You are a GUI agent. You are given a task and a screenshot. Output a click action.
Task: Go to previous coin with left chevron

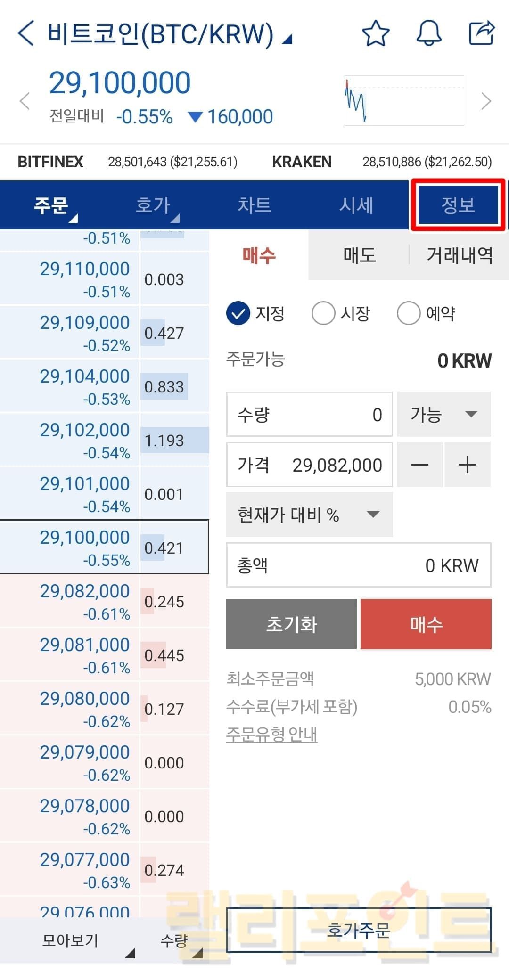[25, 101]
